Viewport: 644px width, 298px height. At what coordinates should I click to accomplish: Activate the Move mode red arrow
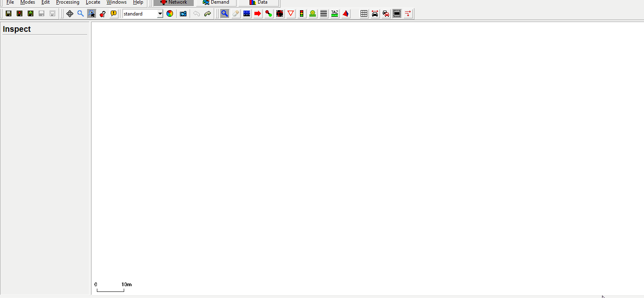(x=258, y=13)
